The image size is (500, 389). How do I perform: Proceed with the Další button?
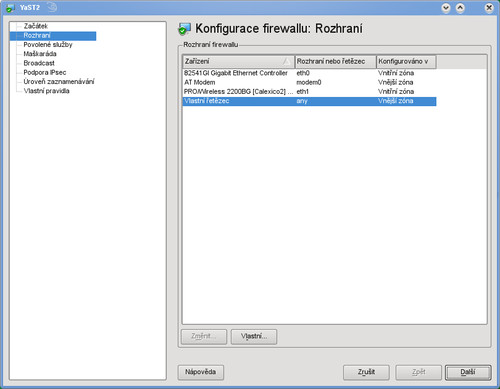tap(468, 372)
